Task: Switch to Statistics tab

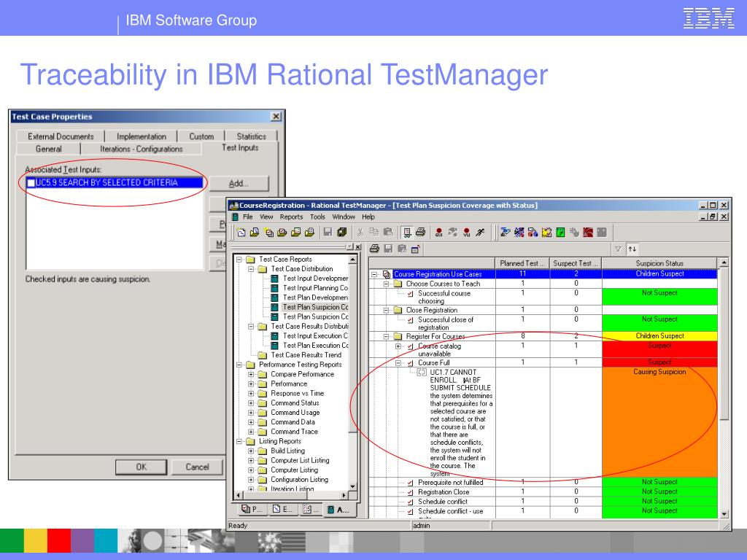Action: [x=251, y=136]
